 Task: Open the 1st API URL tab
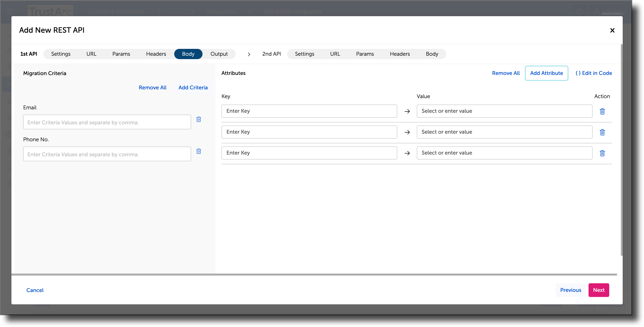91,54
